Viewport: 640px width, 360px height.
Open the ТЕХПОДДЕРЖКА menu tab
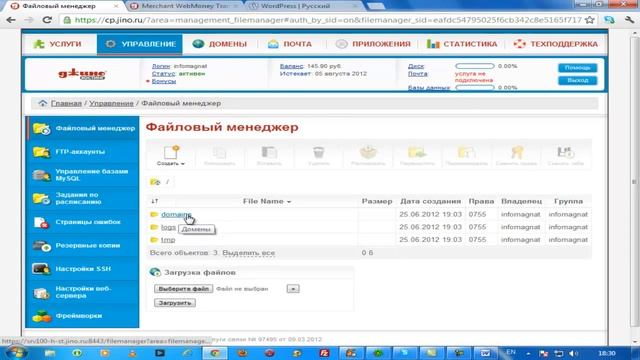[556, 44]
